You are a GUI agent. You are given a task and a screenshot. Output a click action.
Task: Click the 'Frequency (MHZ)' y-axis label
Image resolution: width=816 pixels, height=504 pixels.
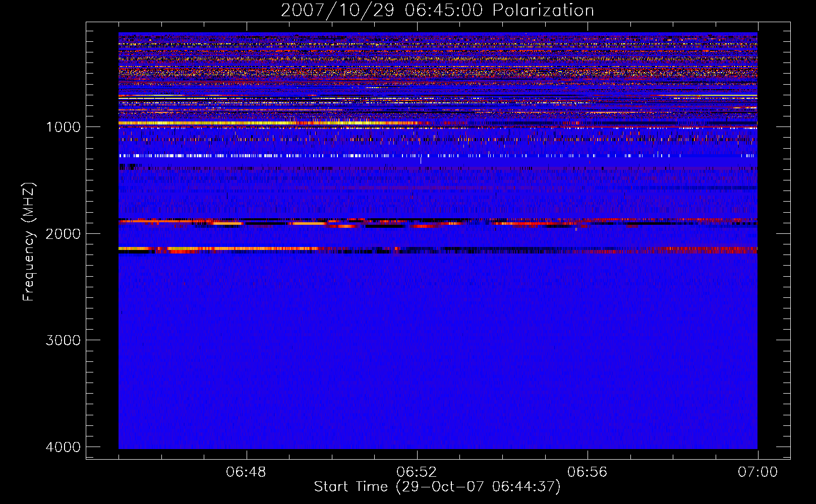pyautogui.click(x=29, y=242)
